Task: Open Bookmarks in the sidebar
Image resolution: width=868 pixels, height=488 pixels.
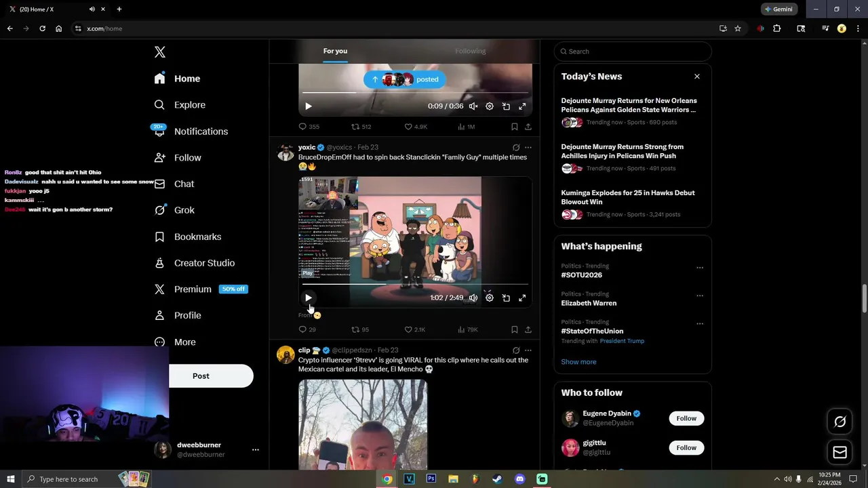Action: tap(188, 237)
